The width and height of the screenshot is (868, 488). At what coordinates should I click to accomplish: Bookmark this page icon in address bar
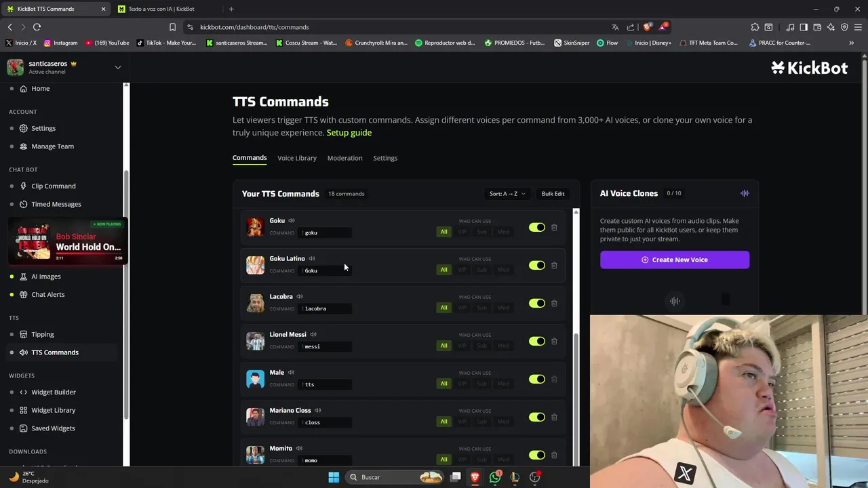tap(172, 27)
